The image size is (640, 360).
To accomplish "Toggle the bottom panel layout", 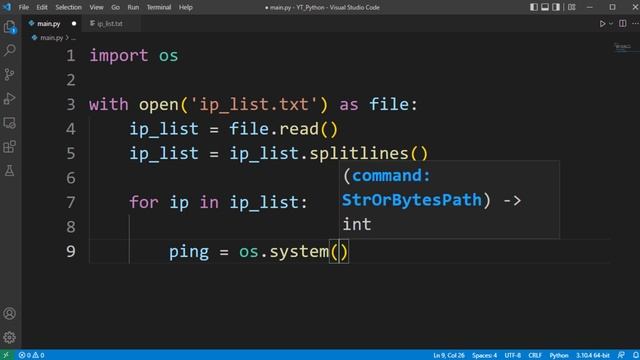I will tap(545, 7).
